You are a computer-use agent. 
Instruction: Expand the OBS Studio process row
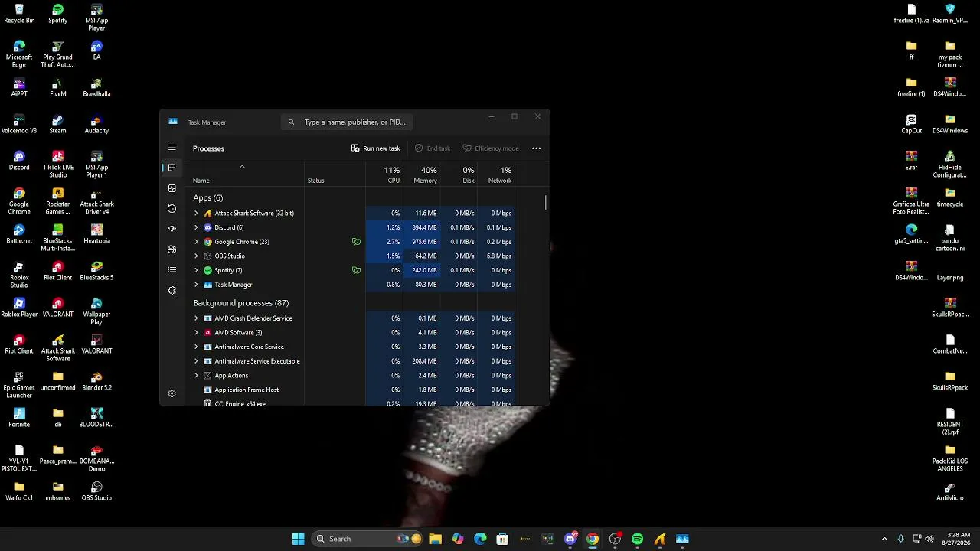196,256
